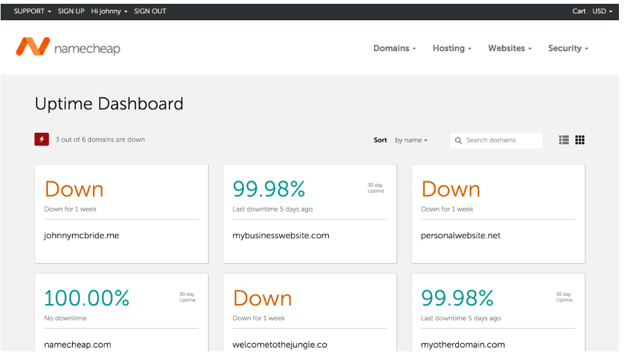Change sort order via by name dropdown
The height and width of the screenshot is (364, 624).
pyautogui.click(x=411, y=140)
